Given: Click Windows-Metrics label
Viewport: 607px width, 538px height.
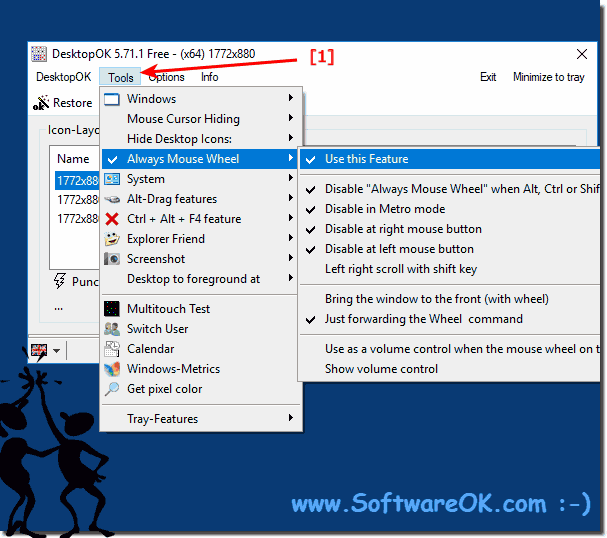Looking at the screenshot, I should point(173,369).
